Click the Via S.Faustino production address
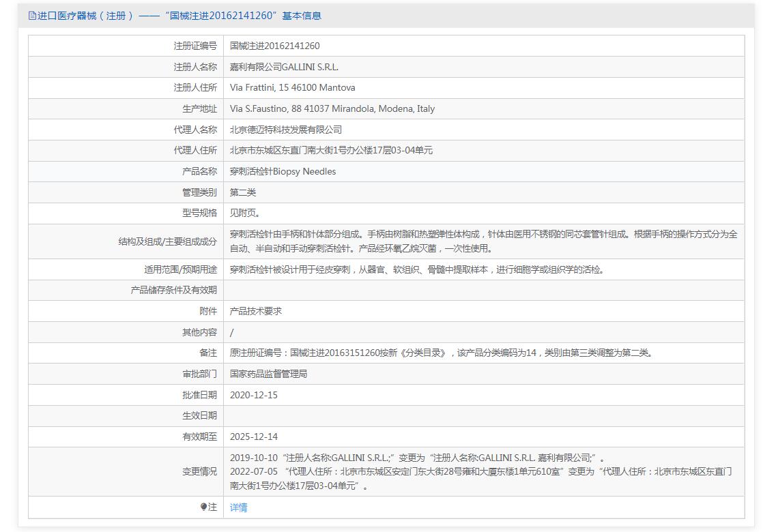Image resolution: width=763 pixels, height=532 pixels. tap(332, 108)
